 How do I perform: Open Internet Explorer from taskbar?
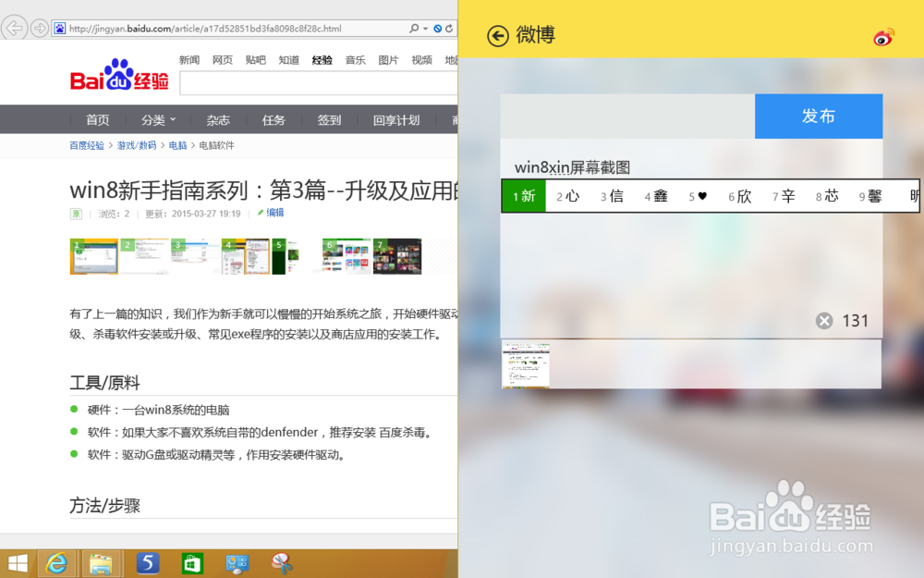(57, 564)
